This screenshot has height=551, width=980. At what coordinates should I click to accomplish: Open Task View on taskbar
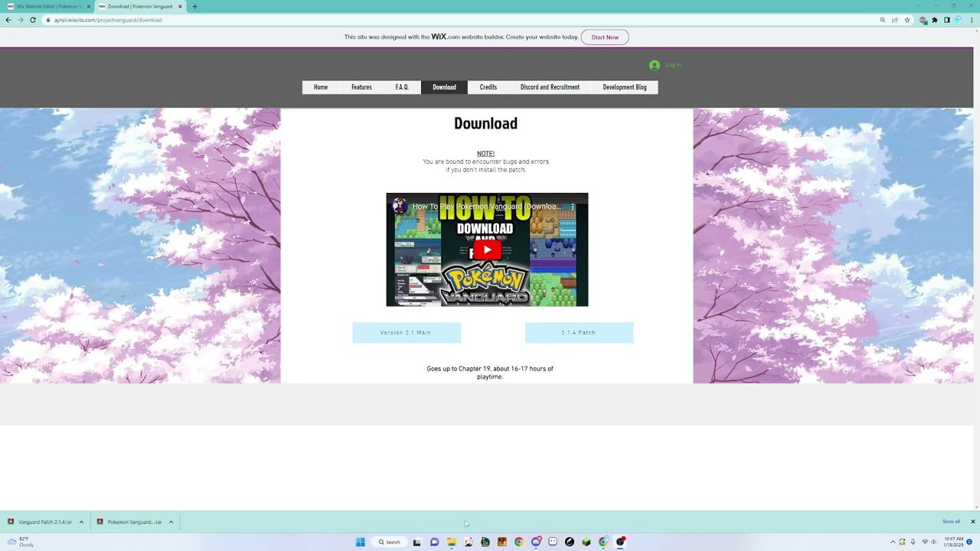point(416,542)
